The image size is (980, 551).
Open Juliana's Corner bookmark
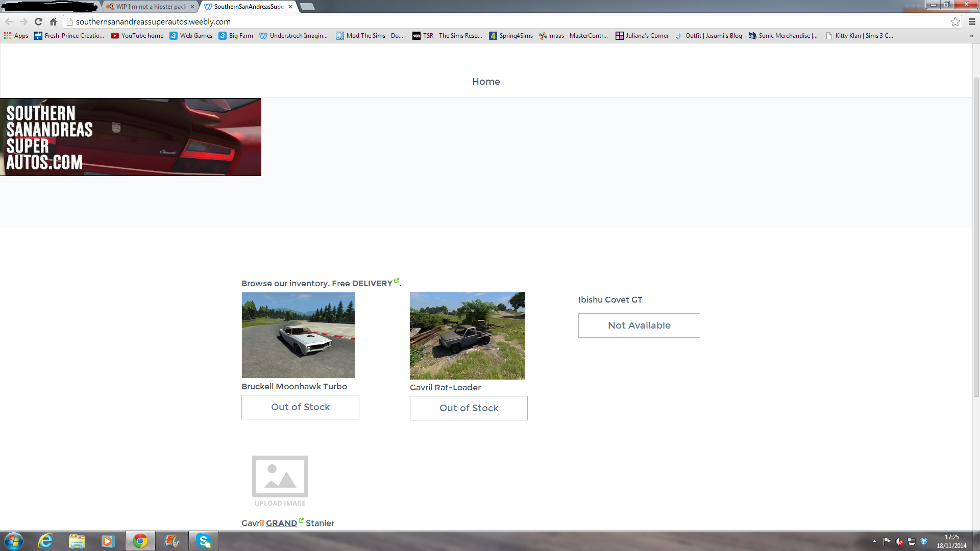pyautogui.click(x=642, y=36)
